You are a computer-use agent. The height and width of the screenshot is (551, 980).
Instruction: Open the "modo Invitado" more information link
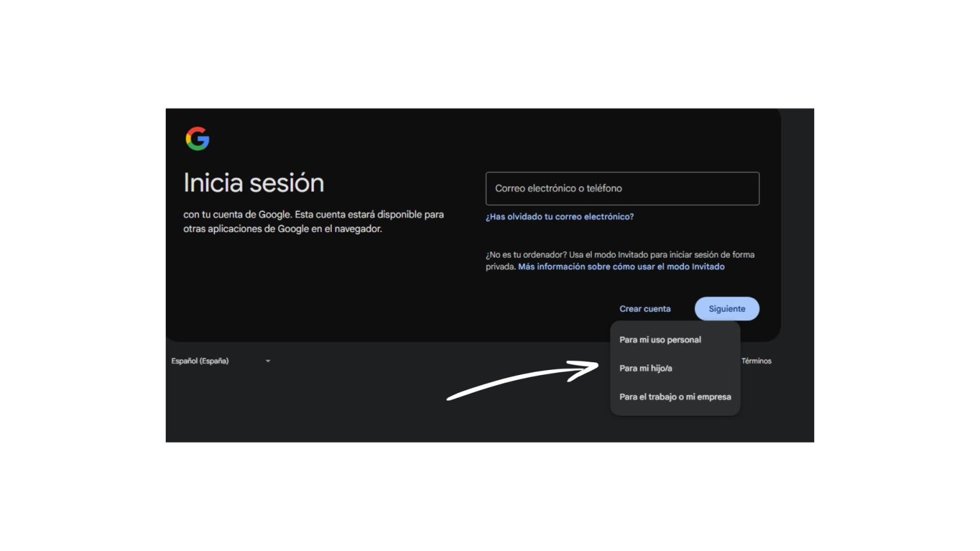tap(621, 267)
